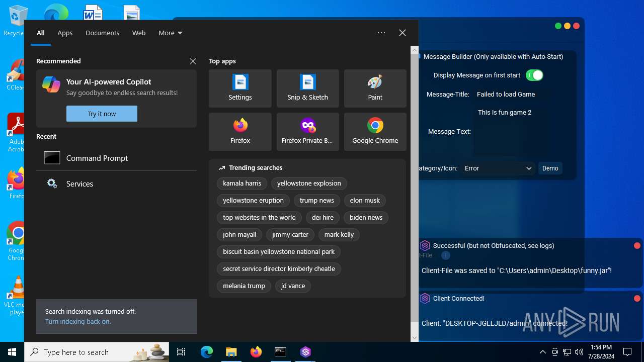This screenshot has height=362, width=644.
Task: Open the Settings app tile
Action: (x=240, y=88)
